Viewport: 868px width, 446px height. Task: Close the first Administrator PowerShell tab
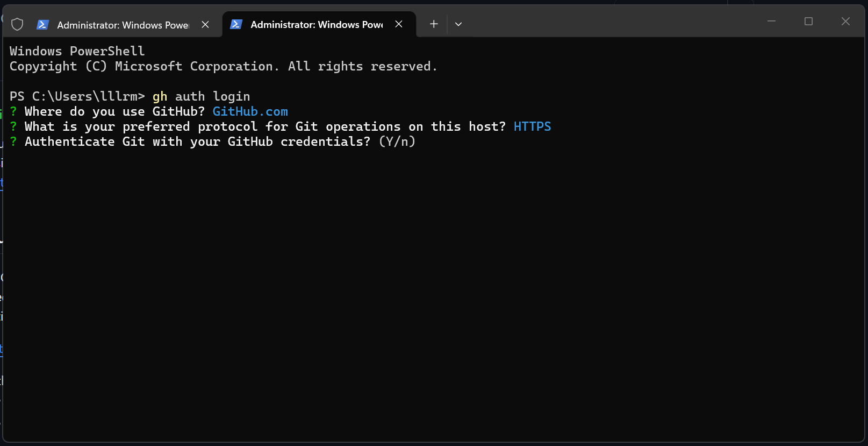(205, 24)
